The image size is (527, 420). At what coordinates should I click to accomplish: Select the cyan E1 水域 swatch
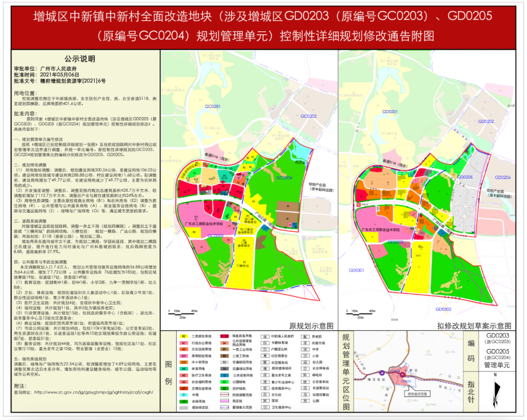(x=184, y=395)
